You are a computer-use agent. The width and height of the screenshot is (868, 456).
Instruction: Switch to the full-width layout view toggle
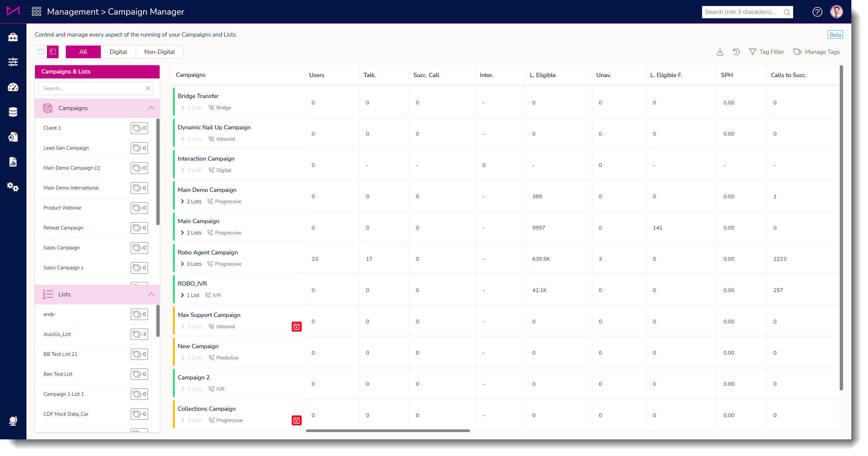[x=41, y=52]
